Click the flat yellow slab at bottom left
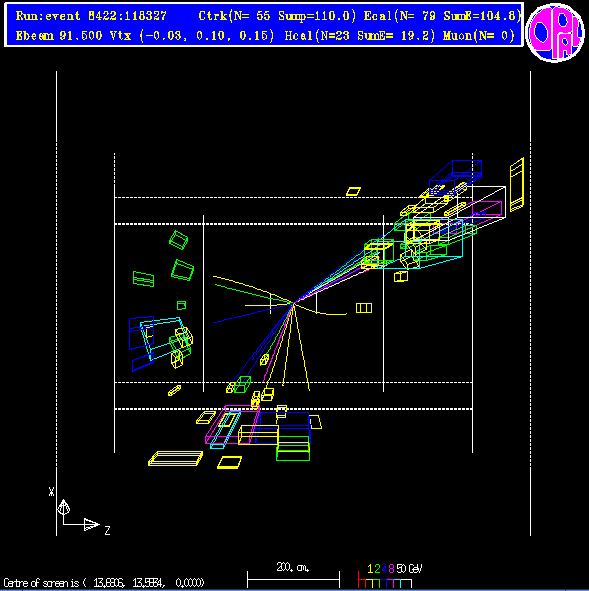This screenshot has width=589, height=591. pos(175,459)
